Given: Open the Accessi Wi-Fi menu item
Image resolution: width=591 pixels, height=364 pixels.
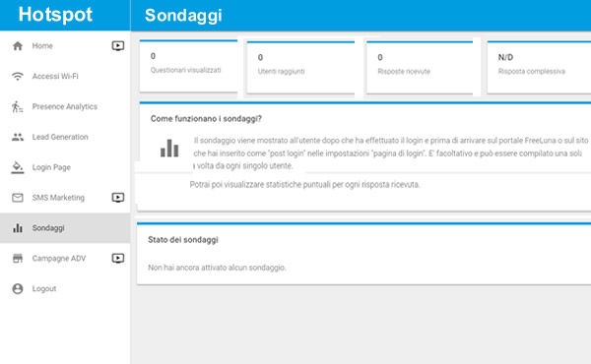Looking at the screenshot, I should (65, 77).
